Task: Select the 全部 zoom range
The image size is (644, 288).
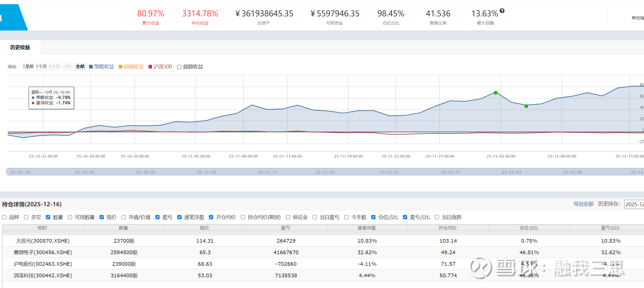Action: [x=80, y=67]
